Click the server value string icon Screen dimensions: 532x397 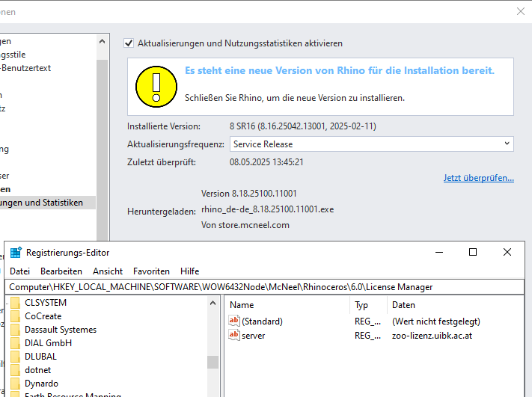coord(234,335)
